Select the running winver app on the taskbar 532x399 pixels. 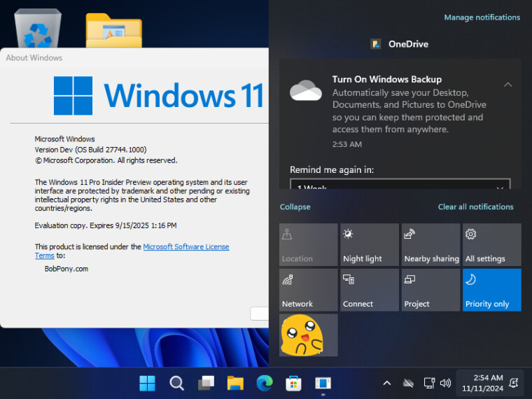(323, 384)
